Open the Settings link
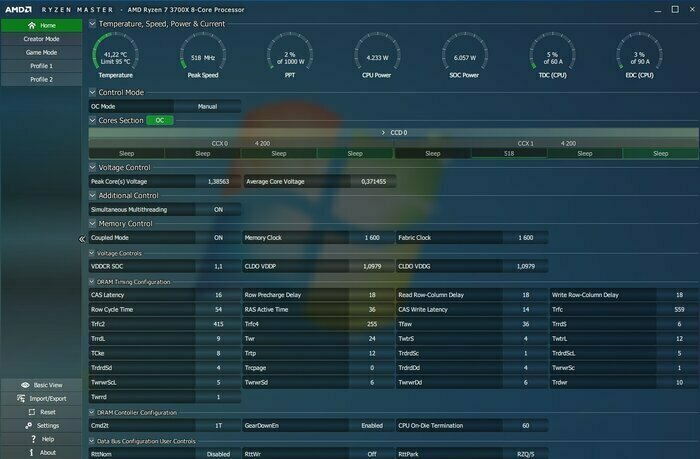Viewport: 700px width, 459px height. (x=41, y=426)
